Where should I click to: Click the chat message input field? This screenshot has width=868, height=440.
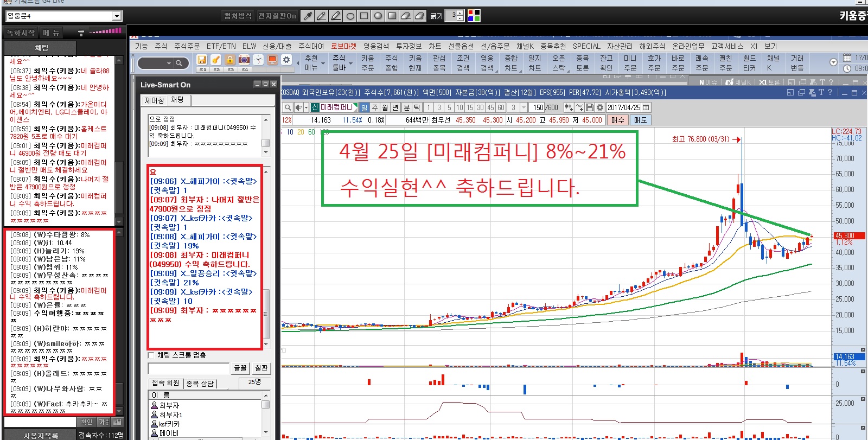tap(189, 368)
